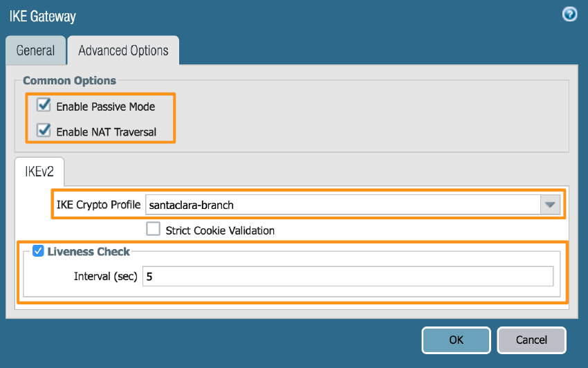Expand the IKE Crypto Profile dropdown arrow
Image resolution: width=588 pixels, height=368 pixels.
tap(550, 205)
